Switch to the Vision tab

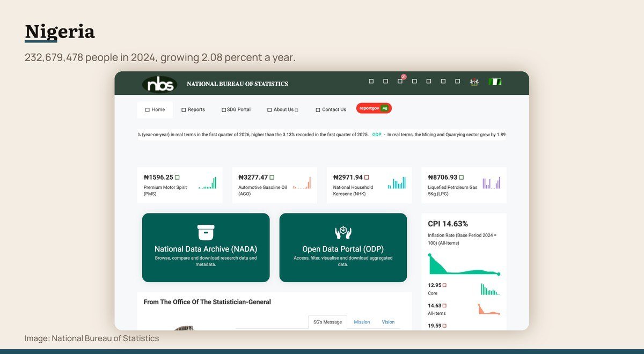coord(388,322)
